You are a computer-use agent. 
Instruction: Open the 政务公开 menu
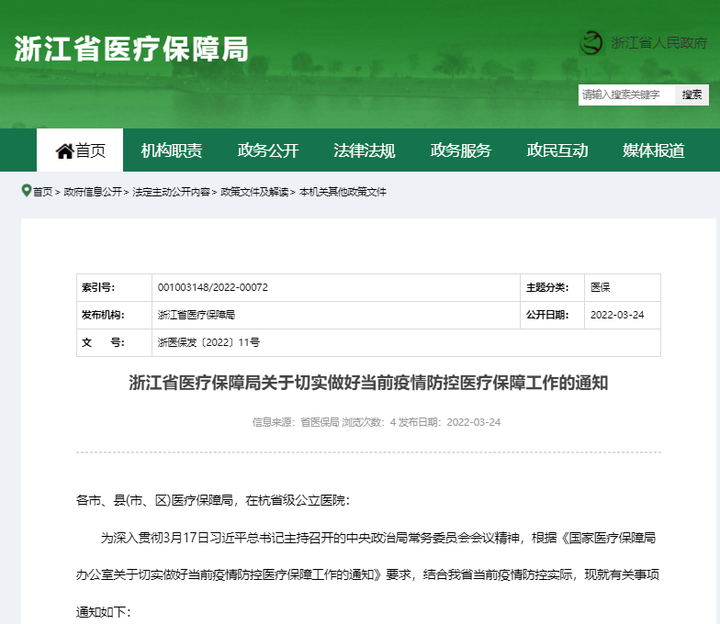coord(268,151)
